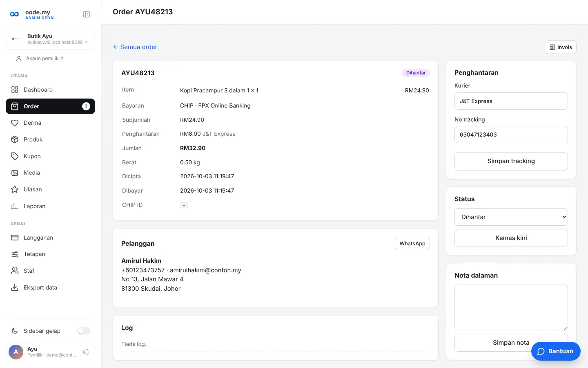This screenshot has height=368, width=588.
Task: Open the Bantuan help chat button
Action: pos(556,351)
